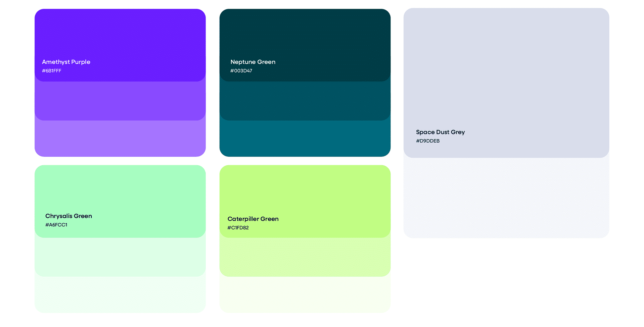
Task: Click the lighter lime tint under Caterpiller Green
Action: click(x=305, y=257)
